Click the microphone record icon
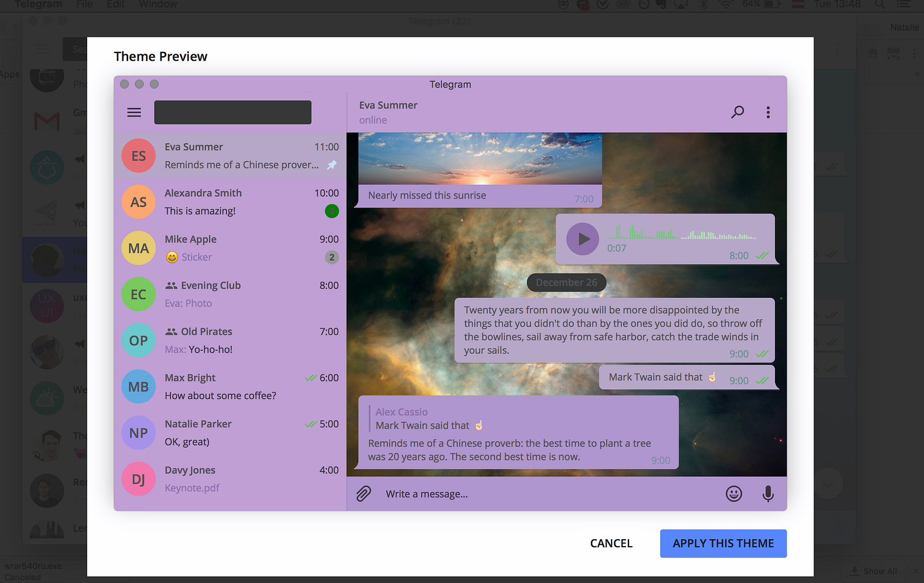This screenshot has height=583, width=924. point(768,494)
